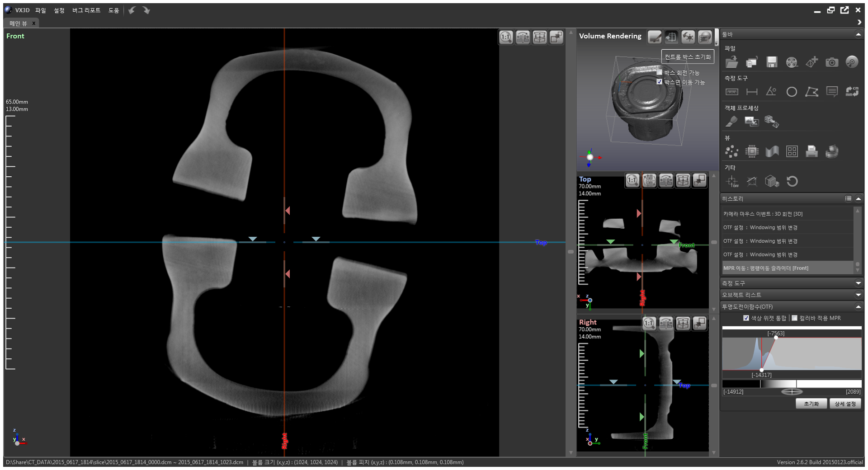
Task: Expand the side panel chevron at top right
Action: [859, 22]
